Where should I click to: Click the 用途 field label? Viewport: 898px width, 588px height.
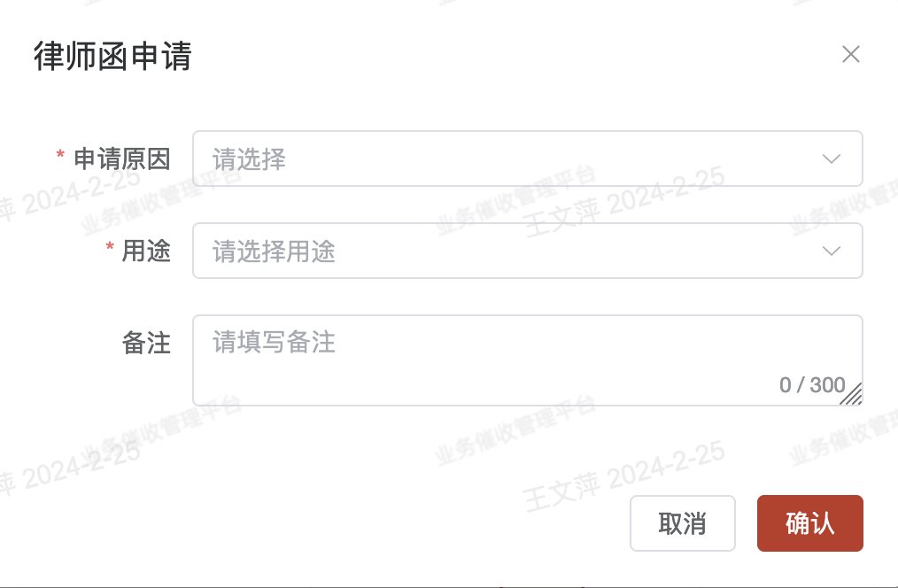tap(146, 251)
